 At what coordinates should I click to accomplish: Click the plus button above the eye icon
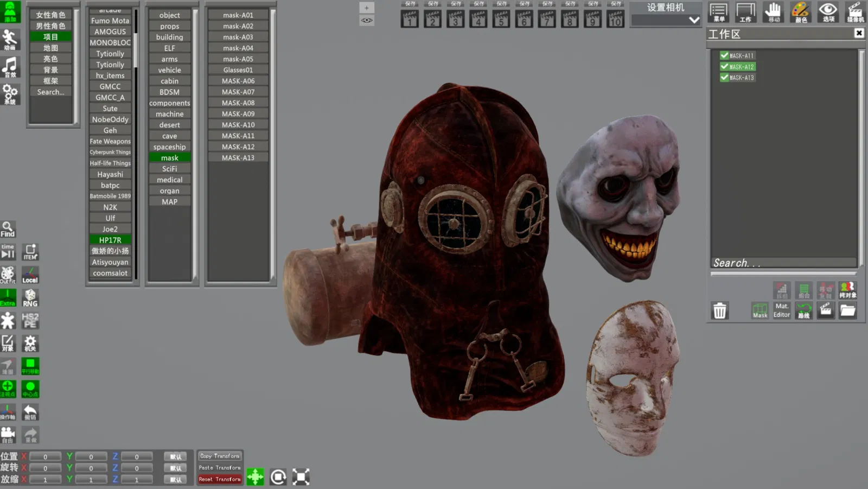click(367, 8)
